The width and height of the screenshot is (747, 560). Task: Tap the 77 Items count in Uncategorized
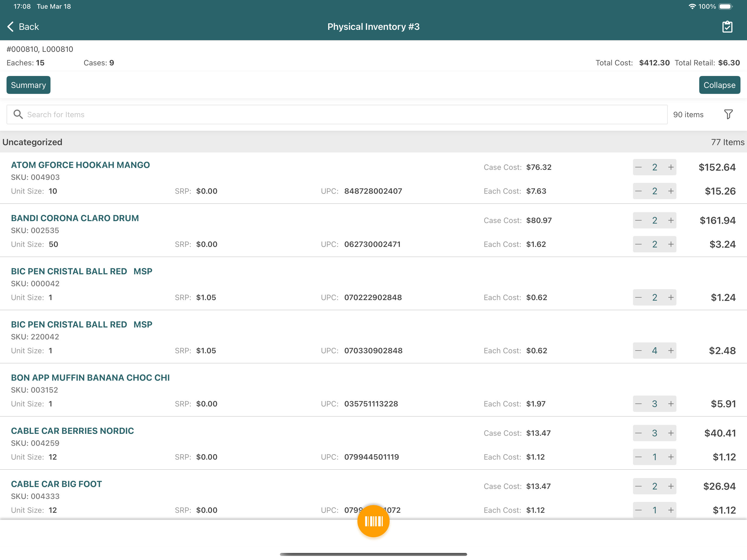[x=728, y=142]
